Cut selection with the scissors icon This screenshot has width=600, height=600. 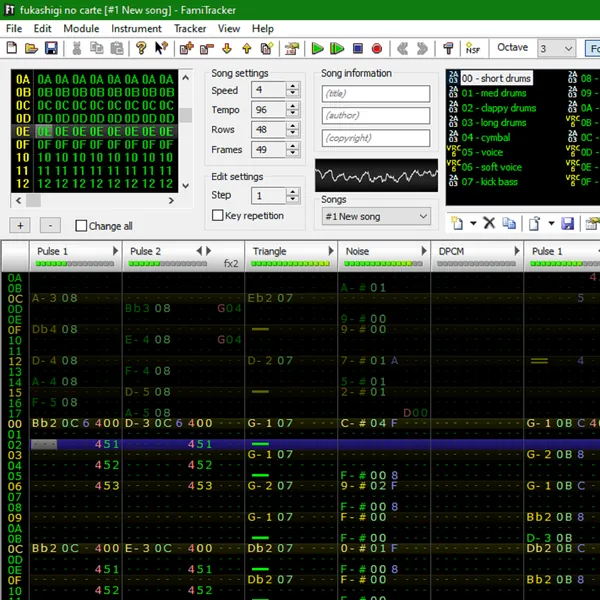point(77,48)
